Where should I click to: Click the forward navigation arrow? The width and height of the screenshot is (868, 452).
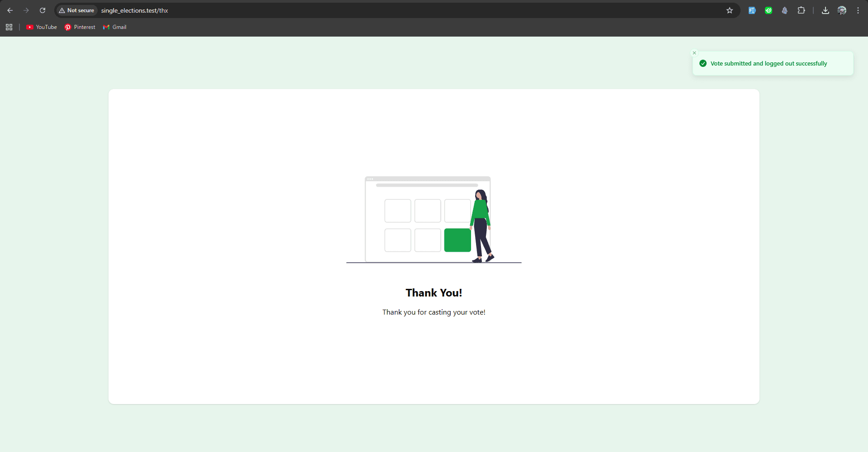26,10
